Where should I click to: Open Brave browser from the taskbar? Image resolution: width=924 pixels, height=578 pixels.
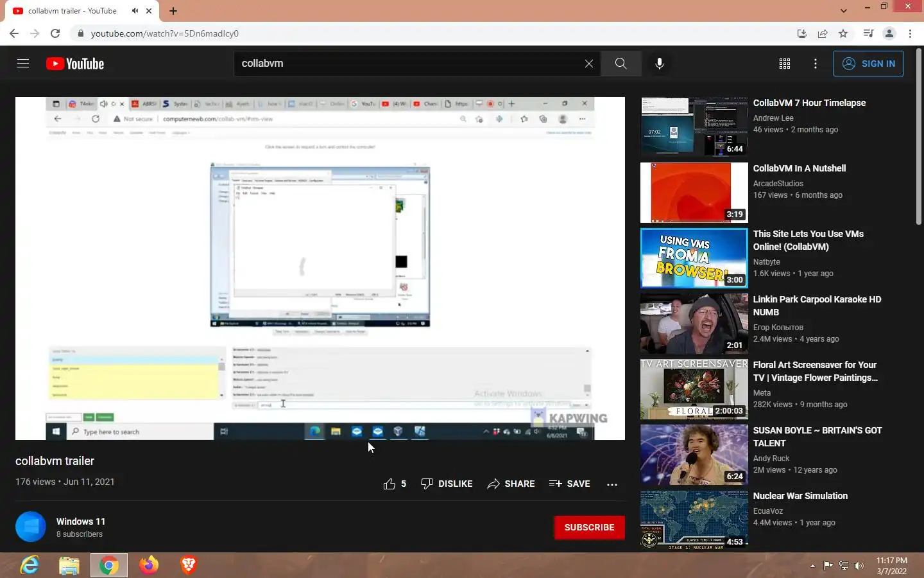pyautogui.click(x=188, y=565)
